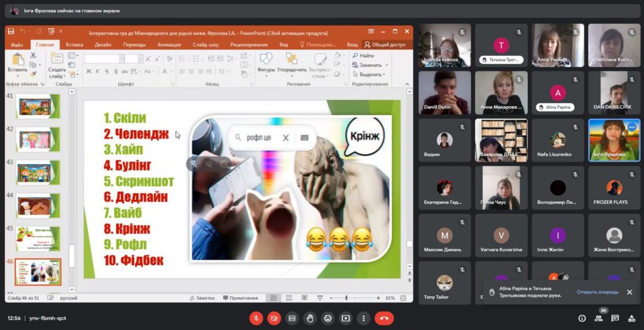
Task: Select slide 43 thumbnail in the panel
Action: tap(38, 172)
